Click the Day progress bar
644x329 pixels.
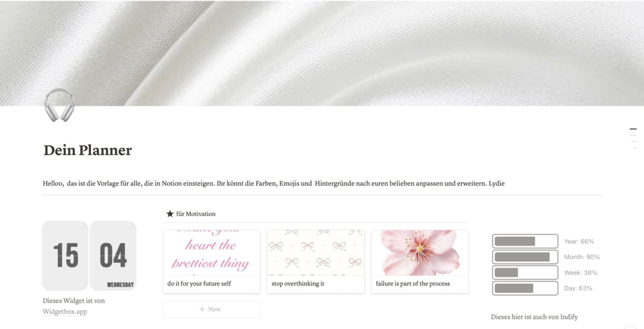(525, 289)
